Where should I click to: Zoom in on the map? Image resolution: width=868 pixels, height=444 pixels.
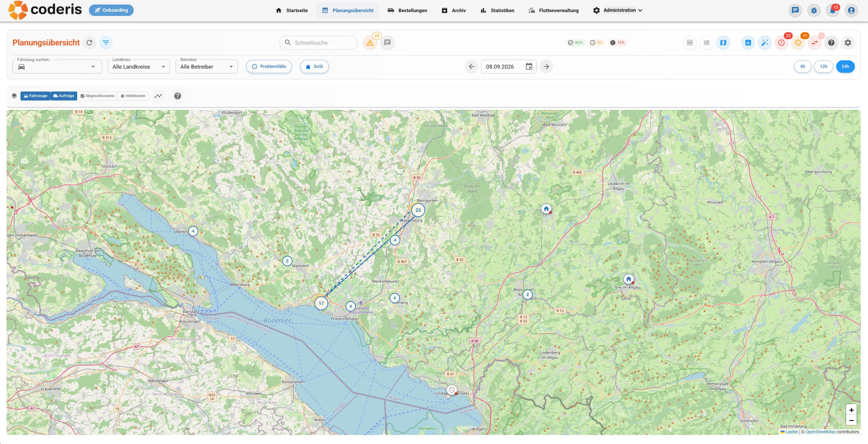(x=851, y=410)
